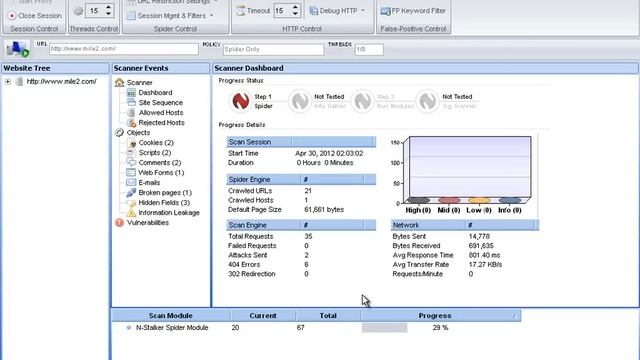Click the URL input field
Screen dimensions: 640x360
[124, 49]
